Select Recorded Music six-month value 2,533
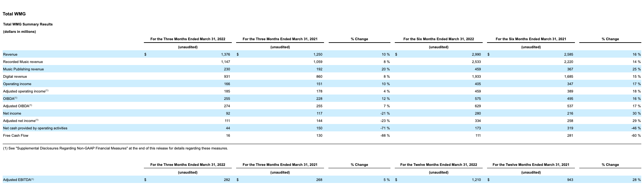The width and height of the screenshot is (644, 187). click(476, 62)
